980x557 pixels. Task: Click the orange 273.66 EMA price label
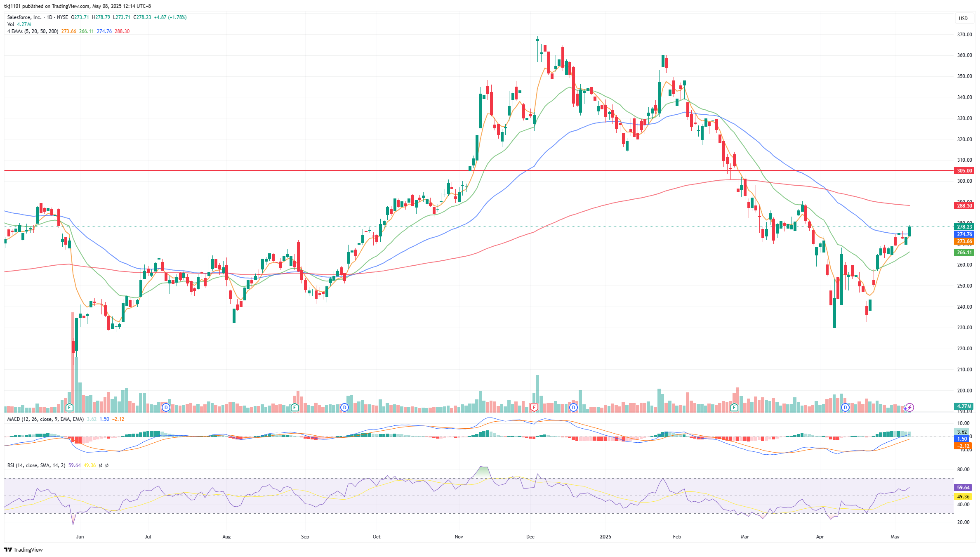point(964,241)
